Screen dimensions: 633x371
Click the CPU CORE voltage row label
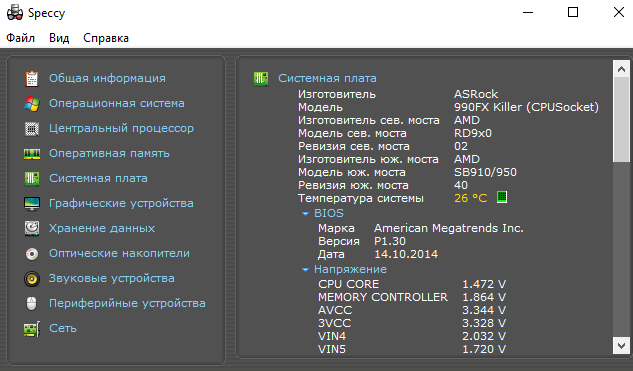pyautogui.click(x=348, y=284)
